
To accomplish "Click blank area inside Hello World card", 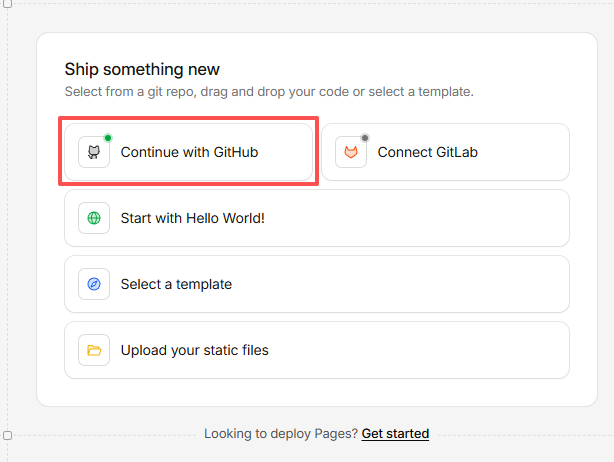I will tap(415, 218).
